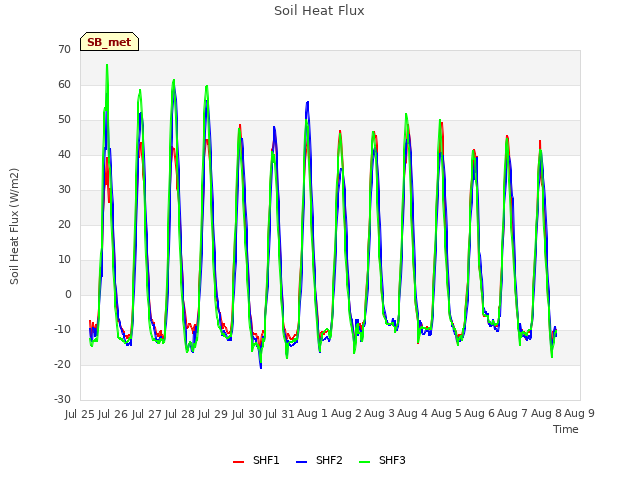This screenshot has height=480, width=640.
Task: Click the Jul 28 x-axis tick label
Action: click(x=180, y=414)
